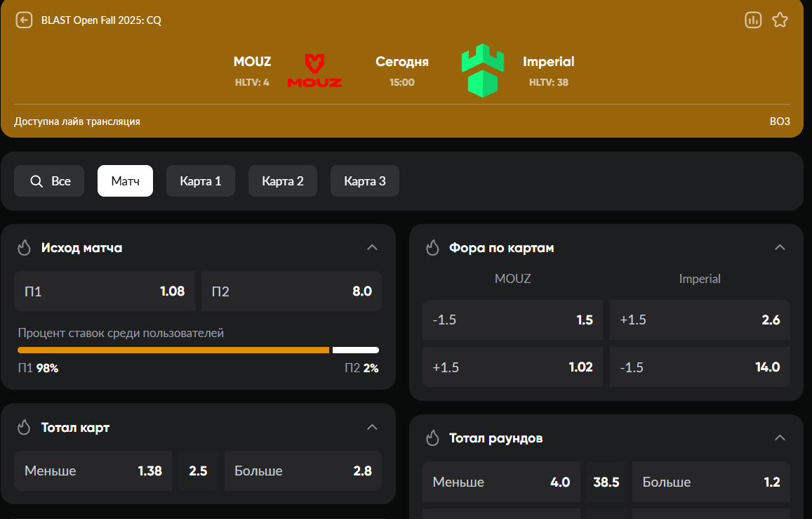Bet Меньше 38.5 rounds at 4.0

tap(501, 482)
